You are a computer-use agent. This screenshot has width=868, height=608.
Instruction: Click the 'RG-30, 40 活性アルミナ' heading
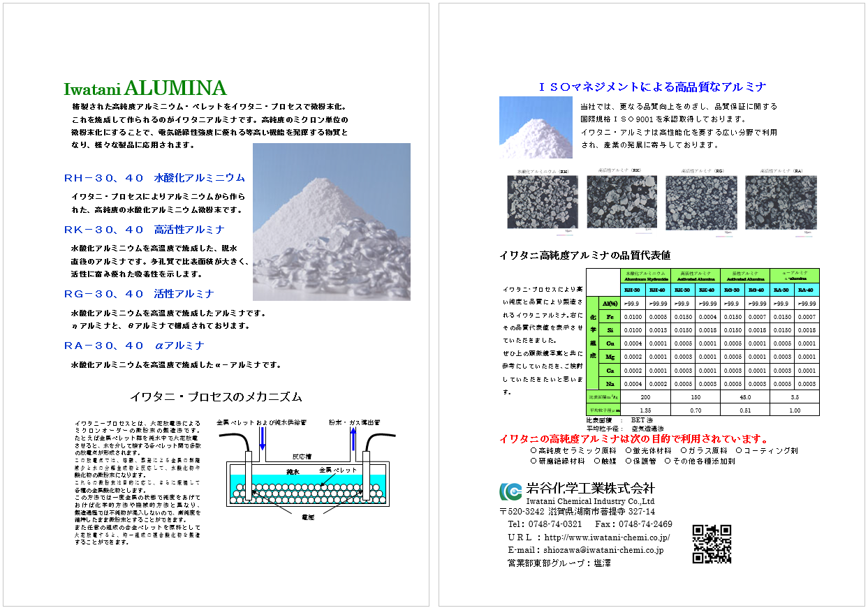[139, 294]
